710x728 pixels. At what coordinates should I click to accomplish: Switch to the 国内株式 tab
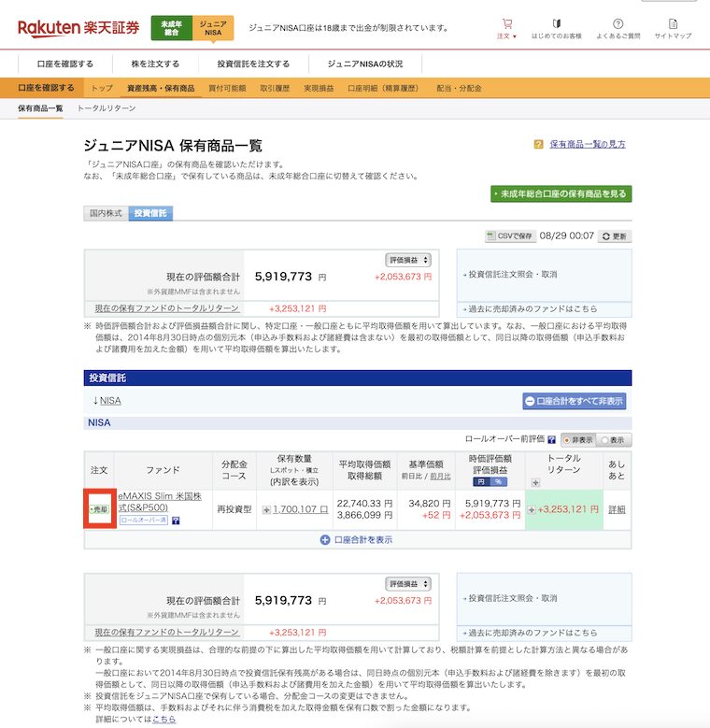(x=106, y=213)
